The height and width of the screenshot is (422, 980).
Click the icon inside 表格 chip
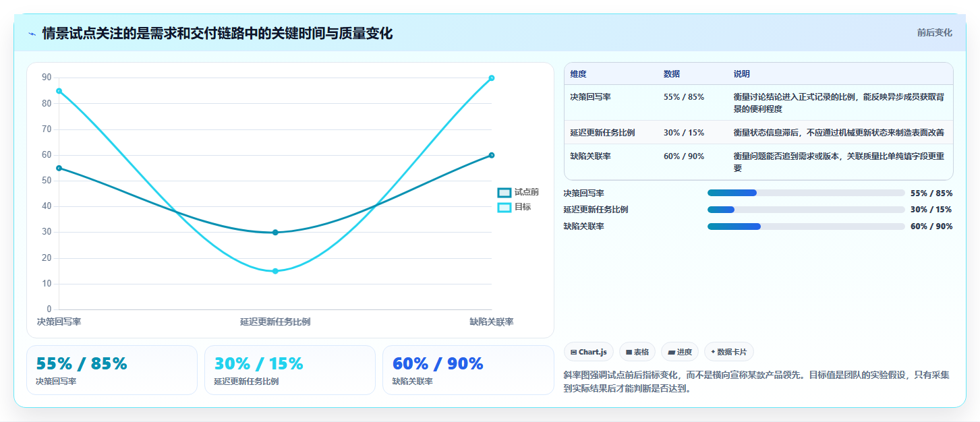point(629,352)
